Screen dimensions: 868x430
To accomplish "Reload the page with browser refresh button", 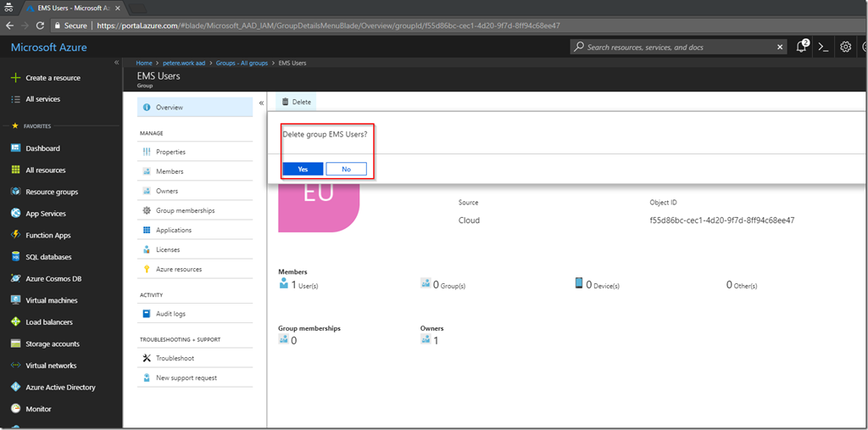I will click(40, 25).
